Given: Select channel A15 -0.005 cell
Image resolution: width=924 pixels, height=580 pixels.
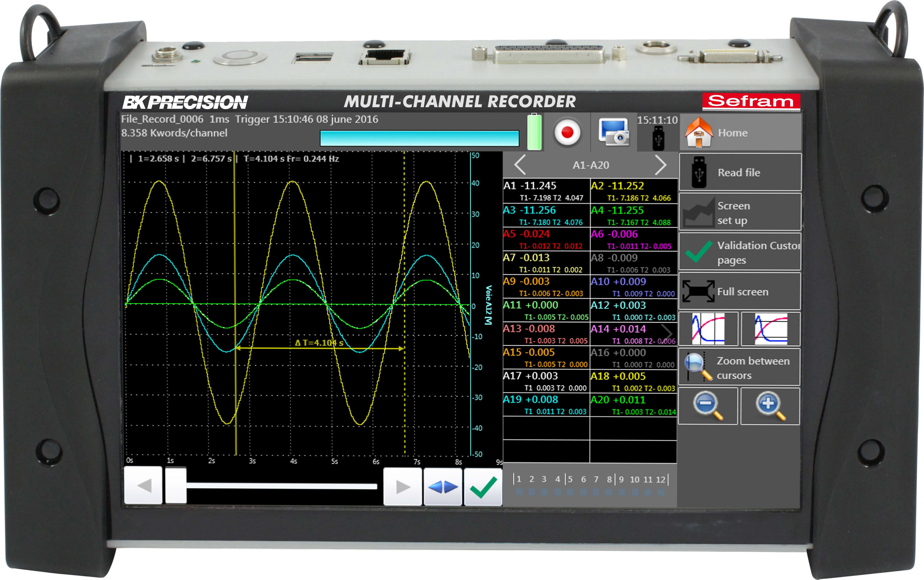Looking at the screenshot, I should (x=546, y=358).
